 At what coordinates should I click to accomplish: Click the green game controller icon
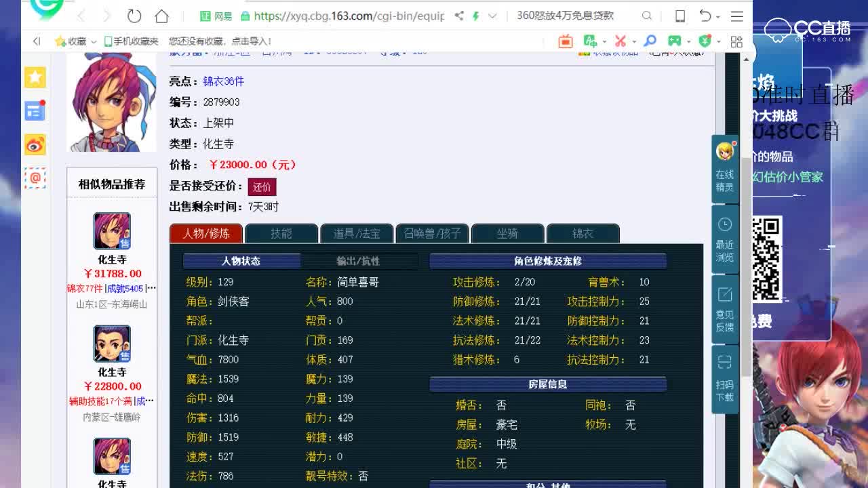[x=674, y=41]
